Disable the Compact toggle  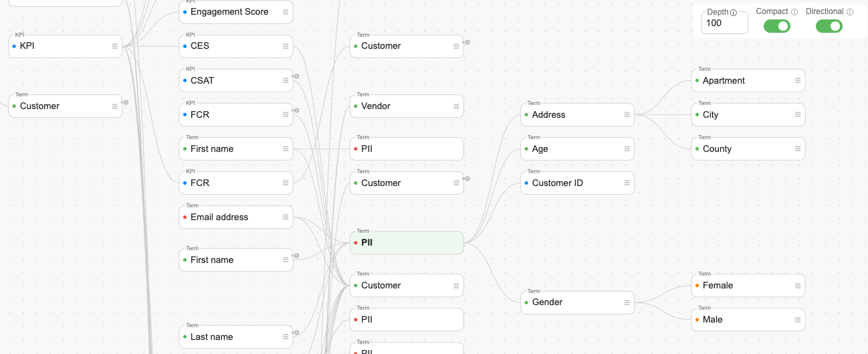coord(777,26)
